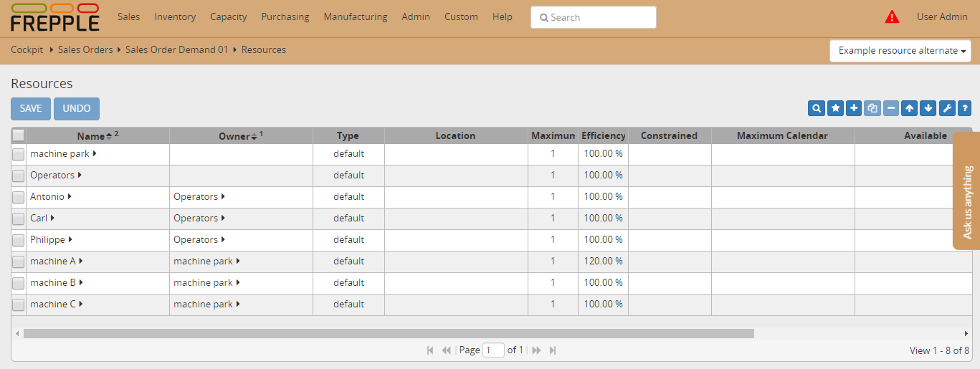This screenshot has width=980, height=369.
Task: Click the red warning triangle icon
Action: tap(892, 17)
